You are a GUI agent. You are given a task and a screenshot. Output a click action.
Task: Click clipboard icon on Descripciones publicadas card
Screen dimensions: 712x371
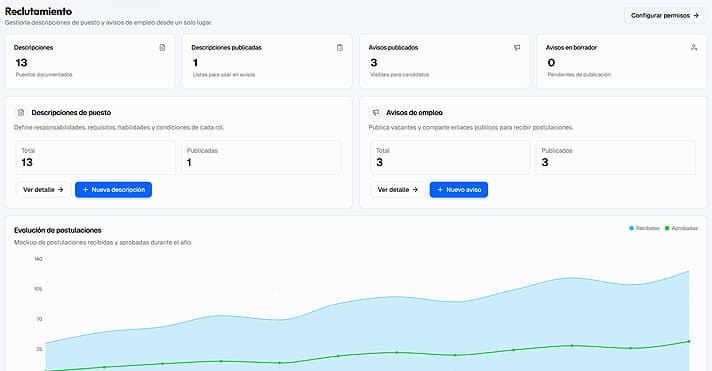340,48
